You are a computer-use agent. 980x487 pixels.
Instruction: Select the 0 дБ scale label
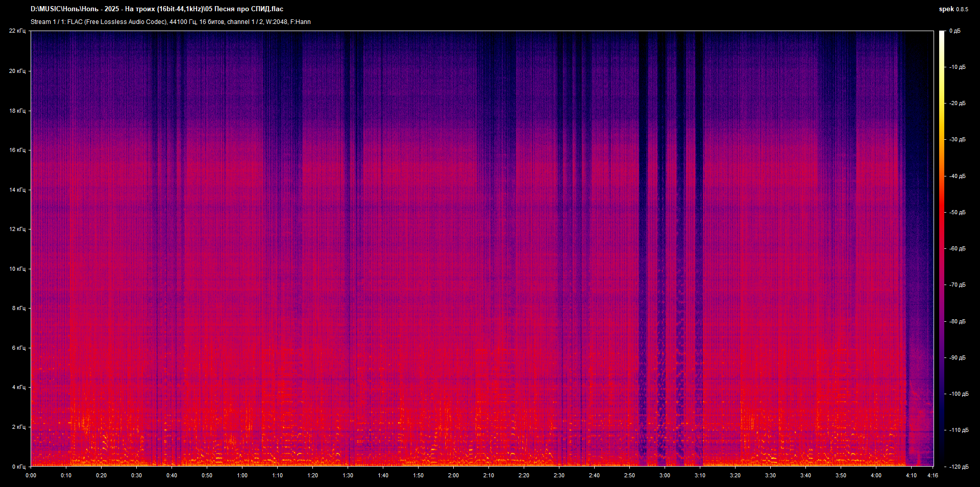pos(955,31)
